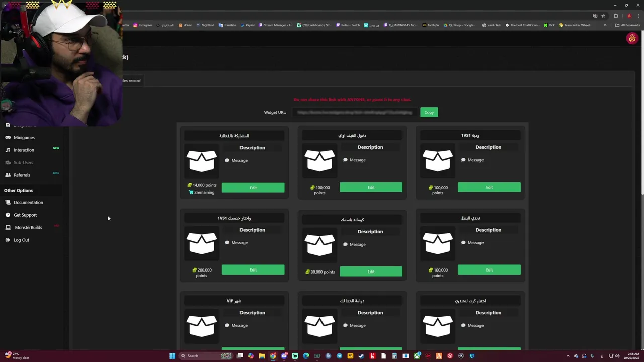
Task: Click the coin icon beside 14,000 points
Action: (x=190, y=185)
